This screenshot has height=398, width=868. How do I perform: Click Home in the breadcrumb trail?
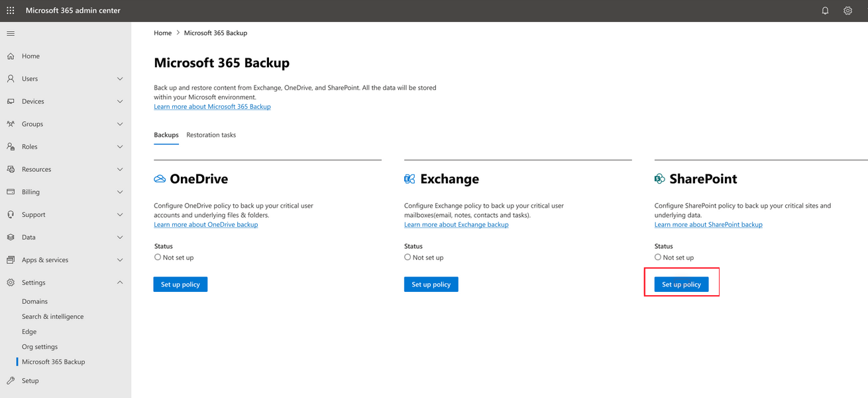point(162,33)
